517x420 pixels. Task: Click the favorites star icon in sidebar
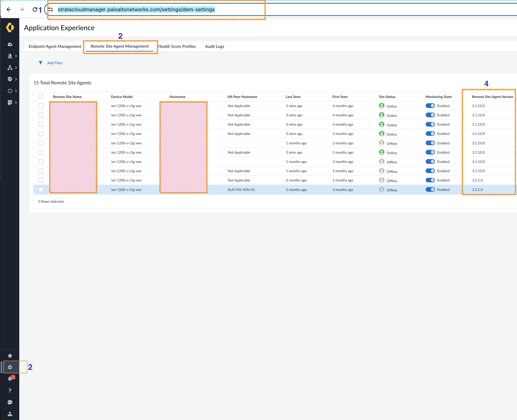(x=10, y=356)
